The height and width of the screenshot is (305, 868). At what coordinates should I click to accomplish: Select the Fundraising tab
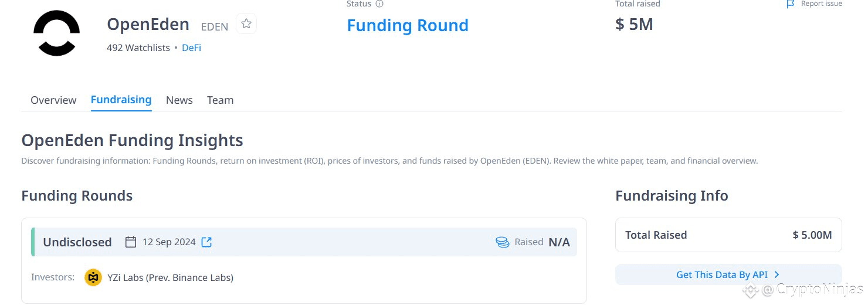121,100
